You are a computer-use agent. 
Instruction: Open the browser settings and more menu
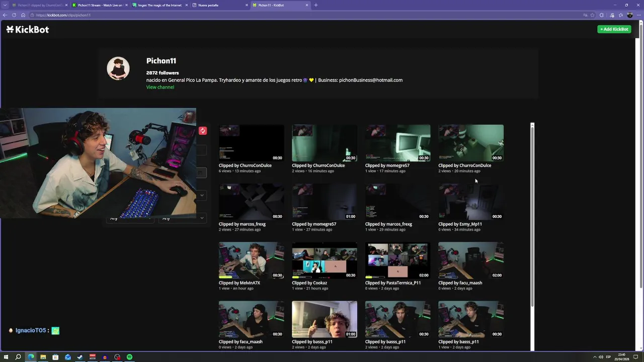pyautogui.click(x=639, y=15)
